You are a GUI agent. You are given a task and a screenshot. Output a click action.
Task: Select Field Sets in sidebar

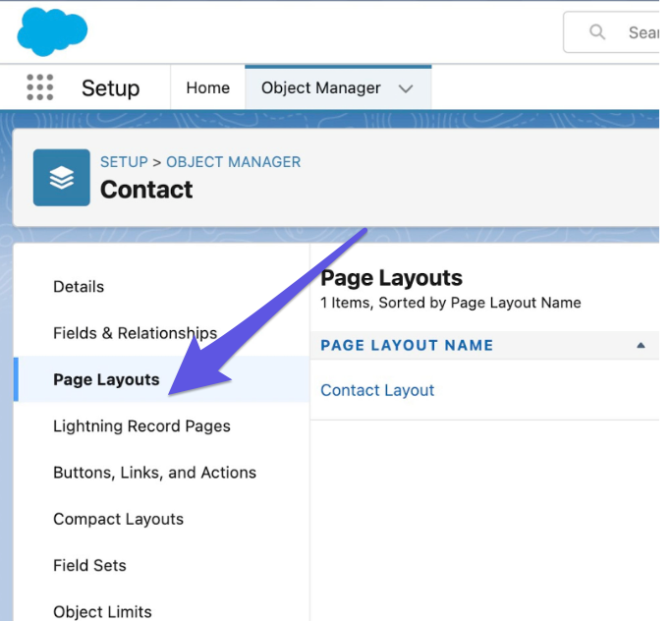coord(89,565)
